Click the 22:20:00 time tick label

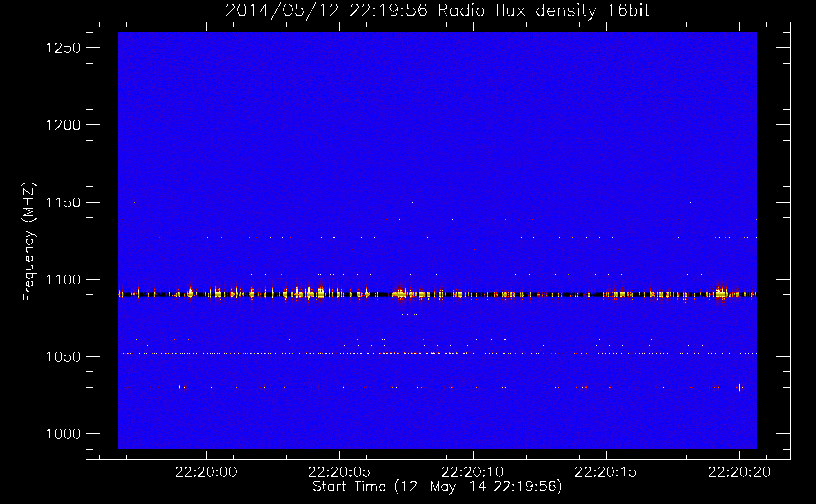(206, 472)
